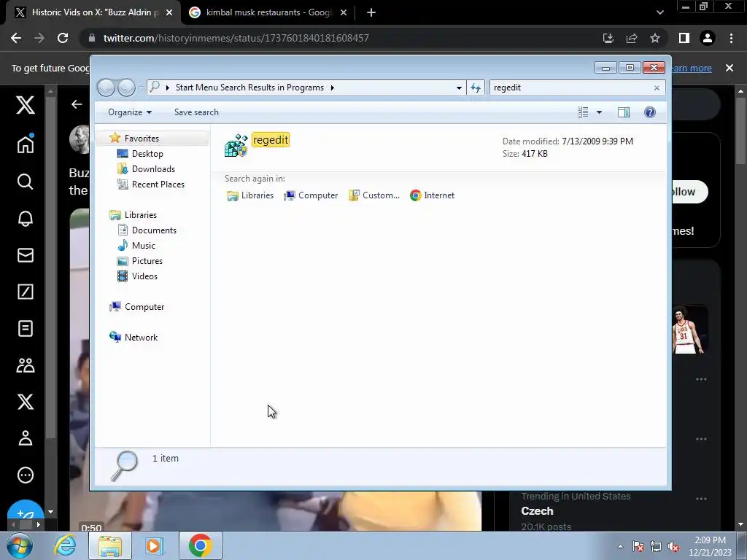
Task: Open the Music library
Action: pyautogui.click(x=144, y=246)
